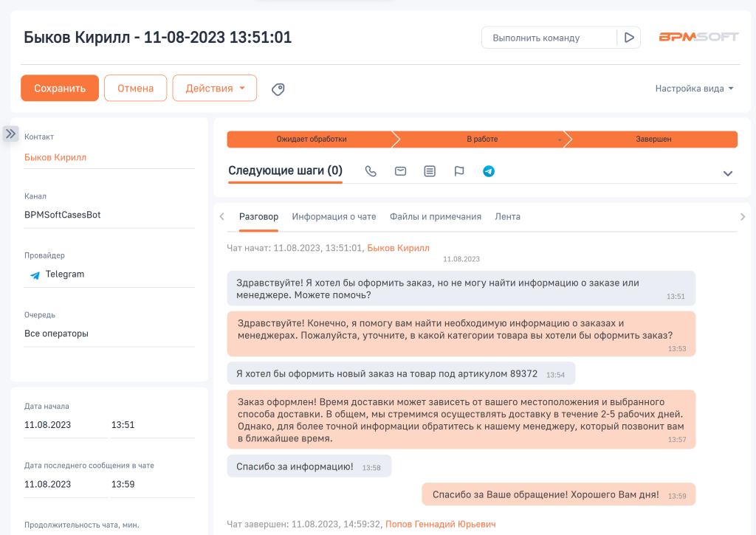Image resolution: width=756 pixels, height=535 pixels.
Task: Open the Лента tab
Action: pos(507,217)
